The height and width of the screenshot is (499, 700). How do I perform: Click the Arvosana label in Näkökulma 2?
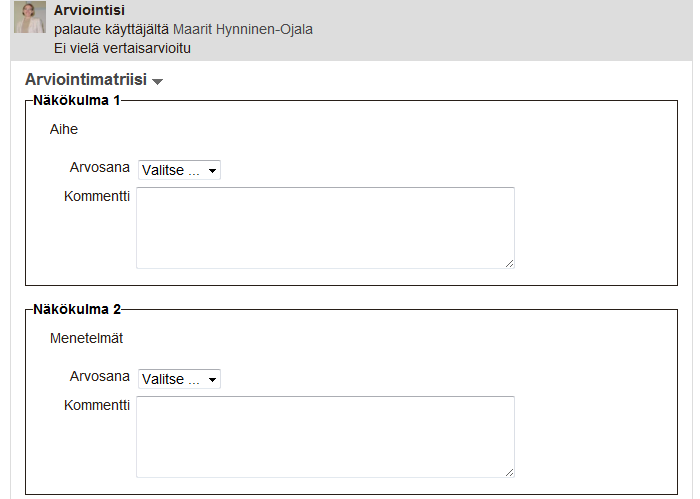pyautogui.click(x=100, y=376)
